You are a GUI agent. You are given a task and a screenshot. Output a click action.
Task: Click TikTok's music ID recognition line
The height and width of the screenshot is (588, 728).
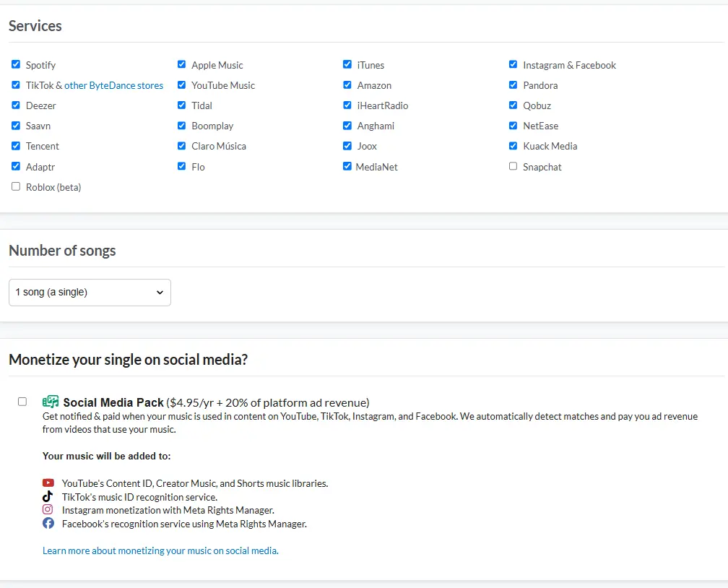(x=140, y=497)
